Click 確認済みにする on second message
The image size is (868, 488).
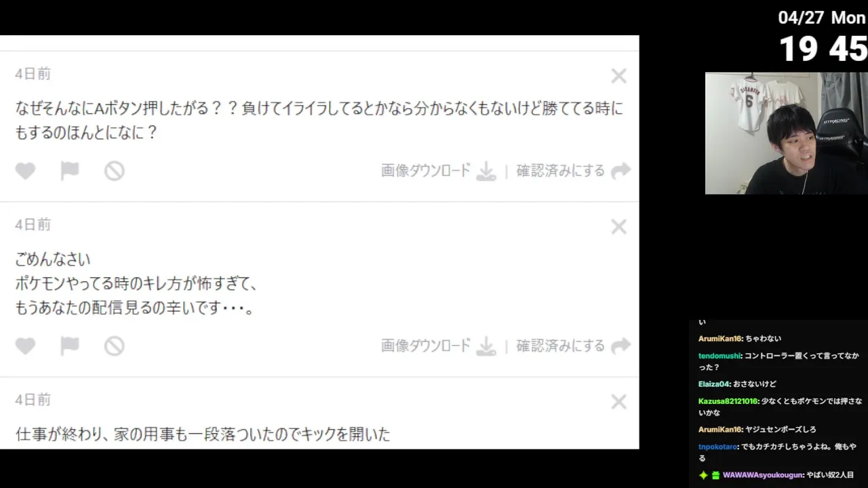tap(560, 346)
